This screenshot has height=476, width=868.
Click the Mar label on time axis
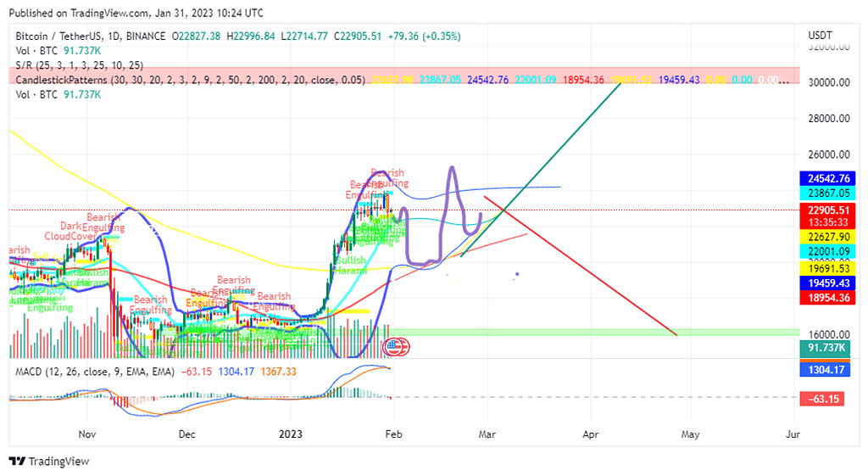click(x=487, y=434)
